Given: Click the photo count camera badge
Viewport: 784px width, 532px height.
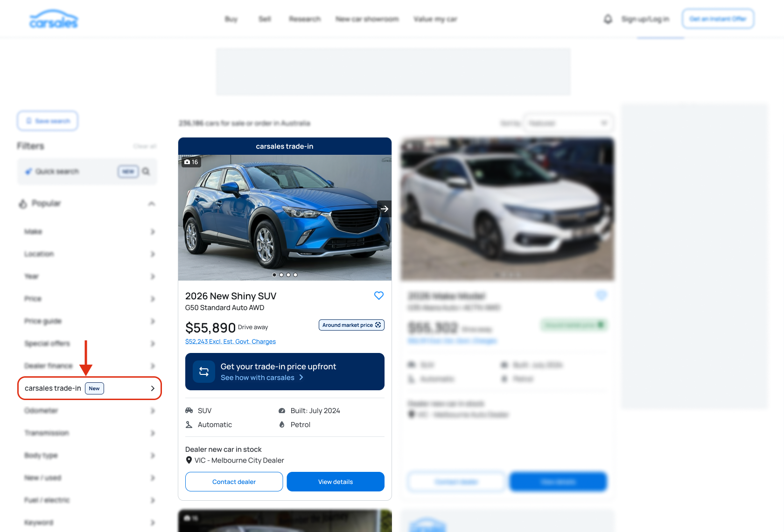Looking at the screenshot, I should click(x=191, y=162).
